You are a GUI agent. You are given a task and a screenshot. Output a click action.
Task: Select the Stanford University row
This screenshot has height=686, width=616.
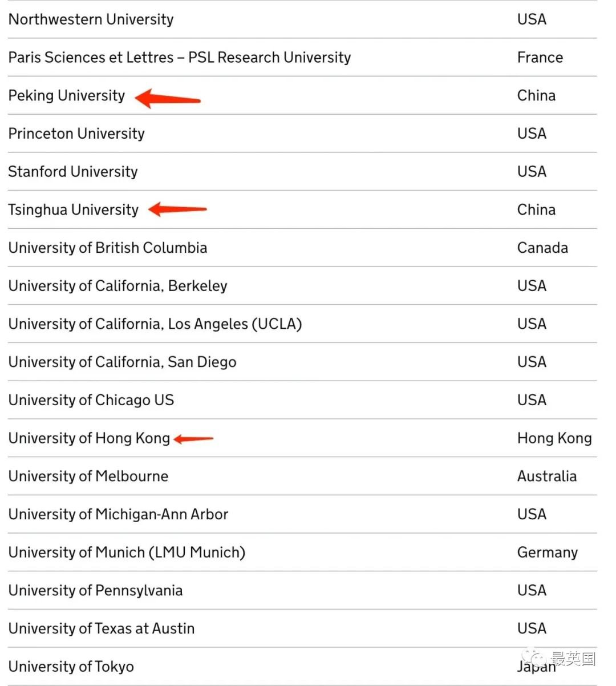[x=302, y=172]
